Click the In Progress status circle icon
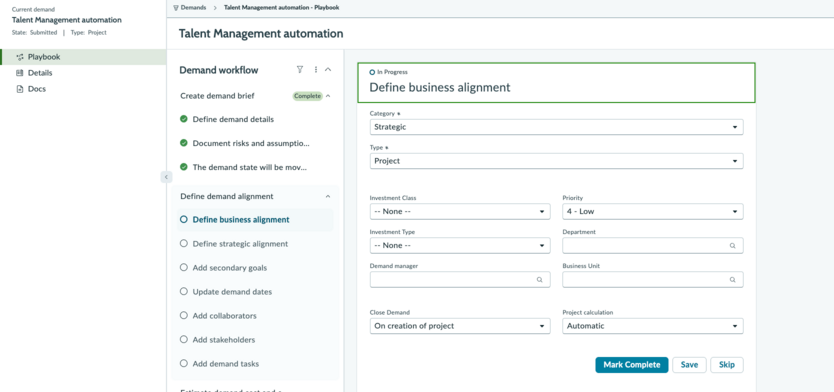Viewport: 834px width, 392px height. pos(372,72)
